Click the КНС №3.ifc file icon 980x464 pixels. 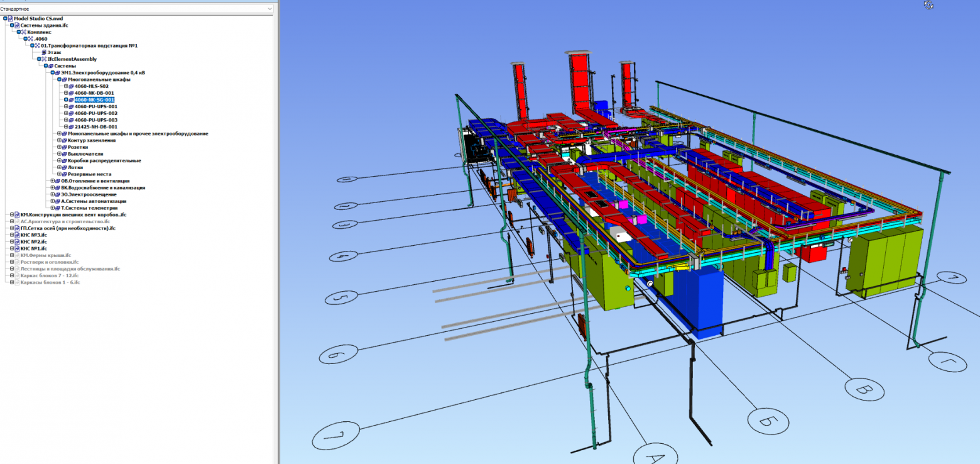(x=17, y=235)
